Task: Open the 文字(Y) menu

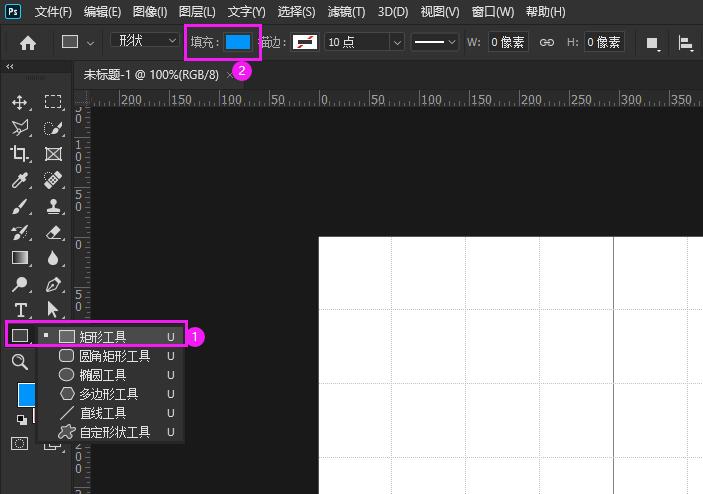Action: click(x=246, y=12)
